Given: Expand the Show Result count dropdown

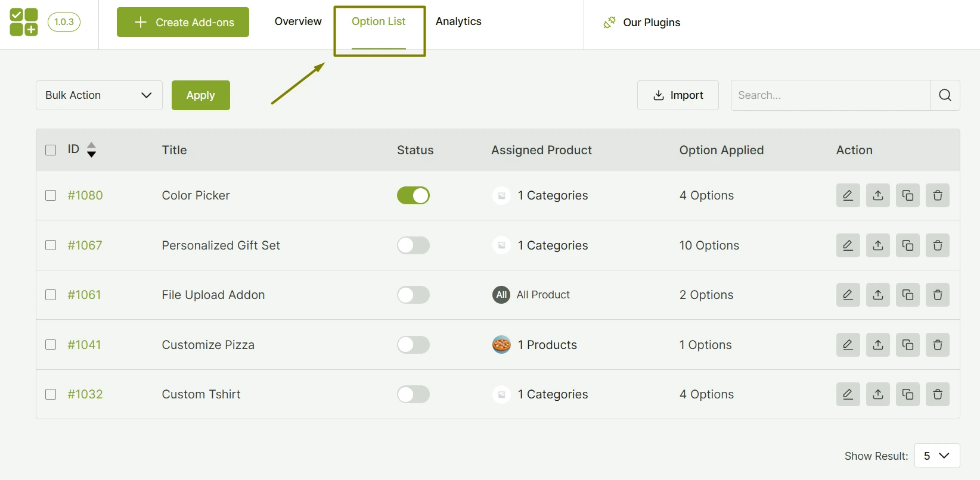Looking at the screenshot, I should (x=936, y=456).
